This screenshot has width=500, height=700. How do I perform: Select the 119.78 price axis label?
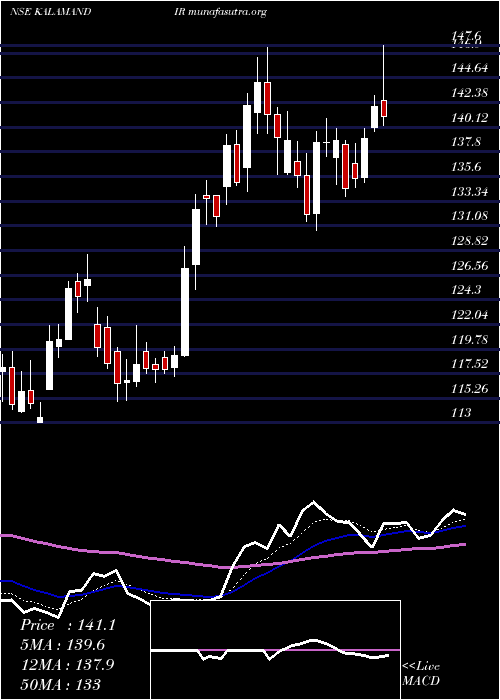470,340
